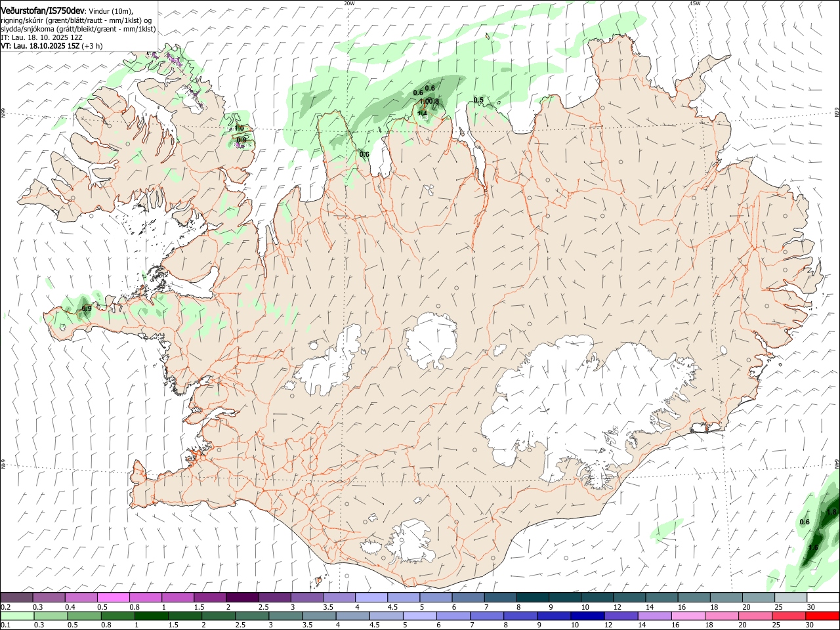Click the 1.4 precipitation value on the map
The width and height of the screenshot is (840, 630).
point(422,114)
